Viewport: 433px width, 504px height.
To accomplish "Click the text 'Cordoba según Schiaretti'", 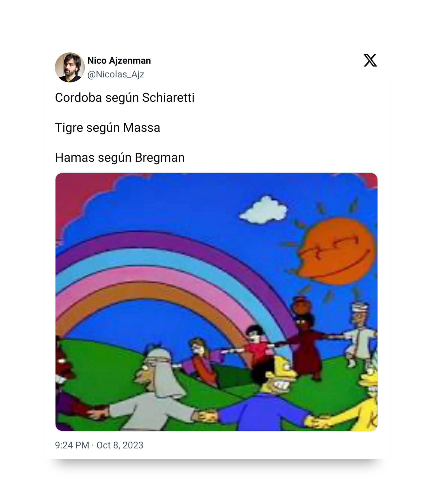I will point(125,98).
